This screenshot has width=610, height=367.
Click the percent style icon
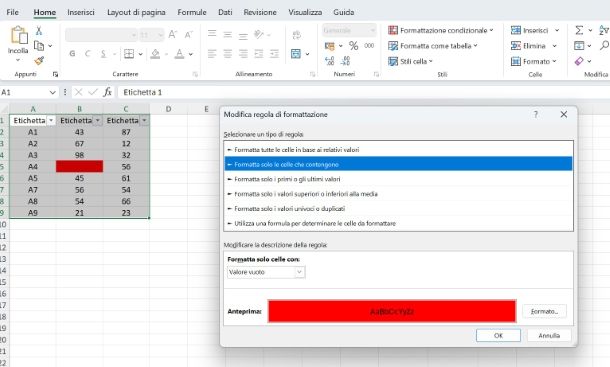[x=353, y=46]
